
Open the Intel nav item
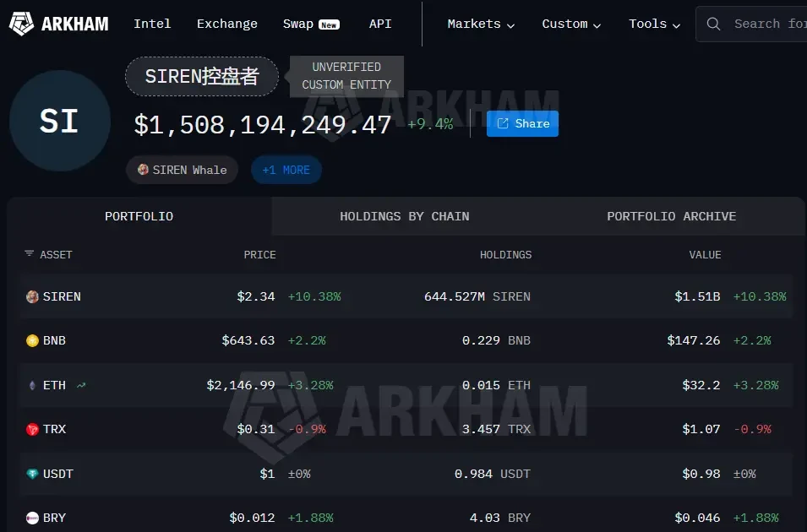point(152,24)
